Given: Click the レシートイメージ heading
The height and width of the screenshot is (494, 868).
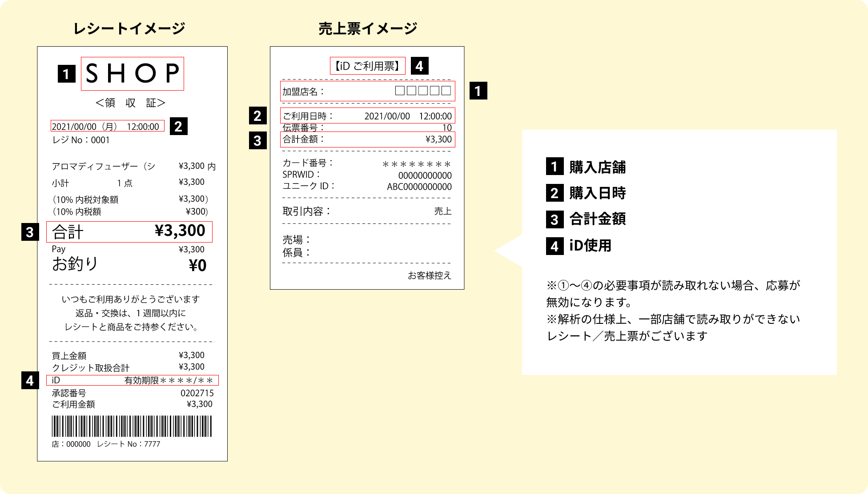Looking at the screenshot, I should tap(129, 29).
